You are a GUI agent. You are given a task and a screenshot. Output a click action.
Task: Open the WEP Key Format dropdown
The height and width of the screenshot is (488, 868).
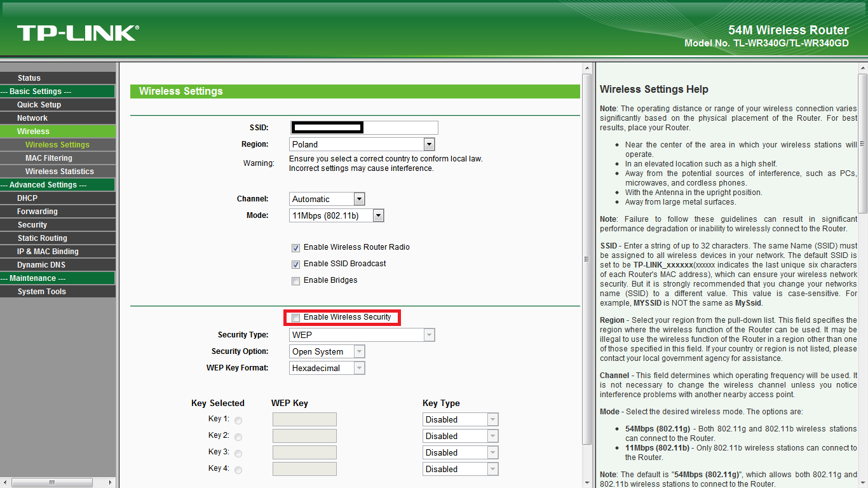coord(327,368)
